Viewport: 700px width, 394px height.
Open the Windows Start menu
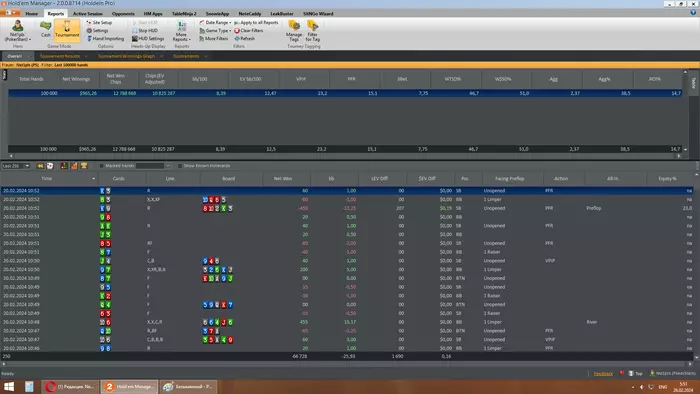click(x=9, y=386)
